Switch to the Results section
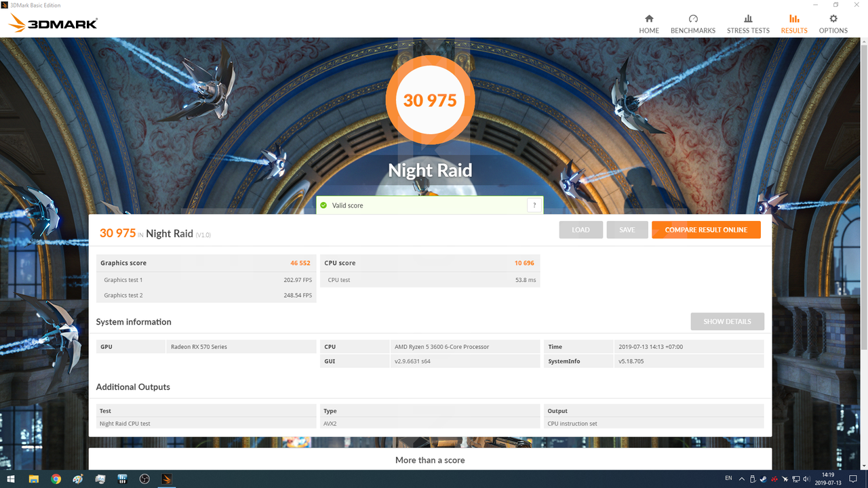 [x=793, y=24]
